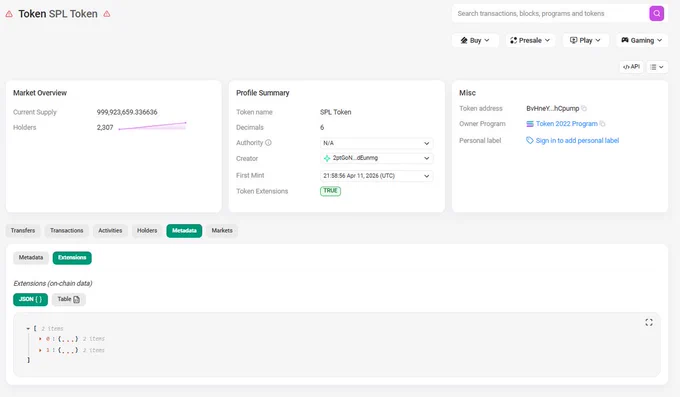
Task: Switch to the Holders tab
Action: pyautogui.click(x=147, y=231)
